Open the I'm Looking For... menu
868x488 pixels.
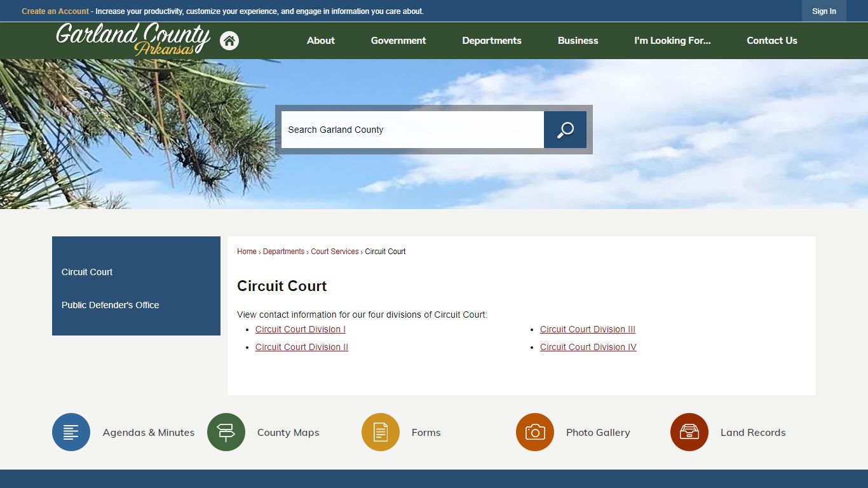click(672, 41)
